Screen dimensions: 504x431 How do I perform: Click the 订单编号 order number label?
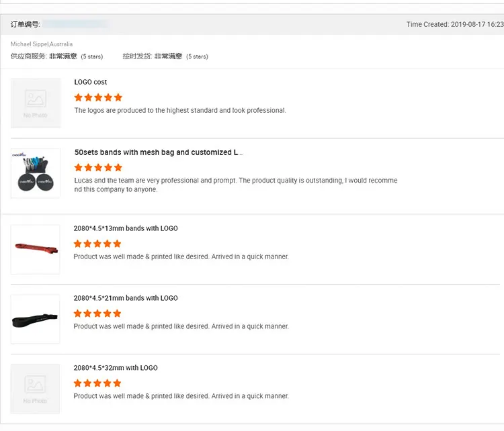tap(26, 24)
